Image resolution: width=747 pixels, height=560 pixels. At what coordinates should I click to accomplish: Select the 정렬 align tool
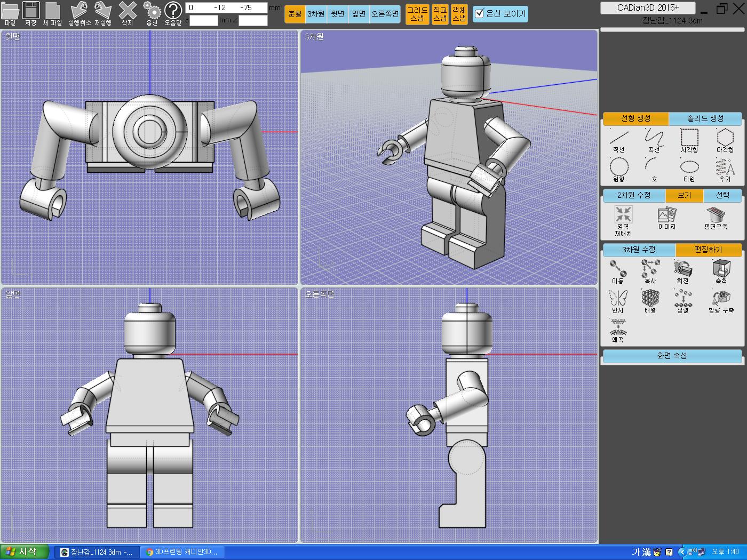683,301
